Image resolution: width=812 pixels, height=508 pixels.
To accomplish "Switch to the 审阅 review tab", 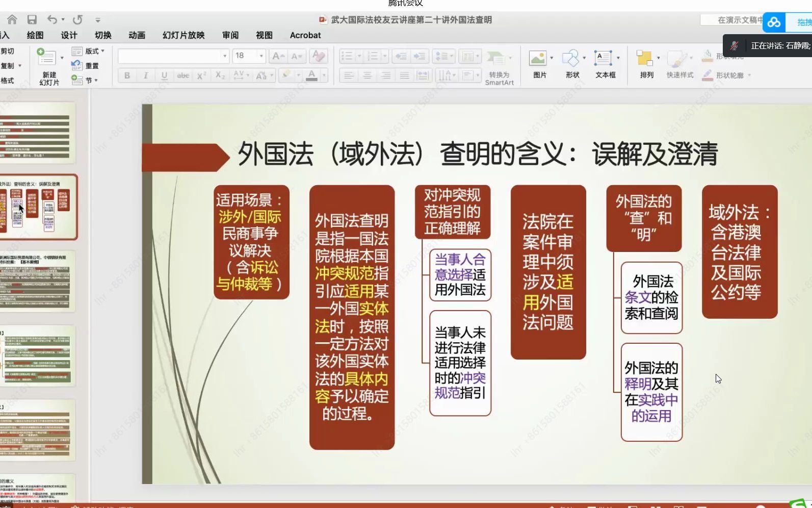I will [230, 35].
